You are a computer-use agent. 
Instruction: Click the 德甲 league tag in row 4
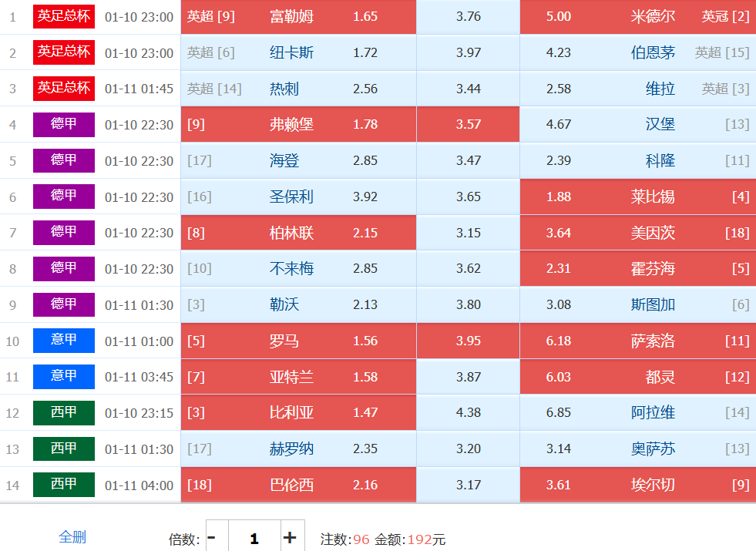(x=64, y=124)
